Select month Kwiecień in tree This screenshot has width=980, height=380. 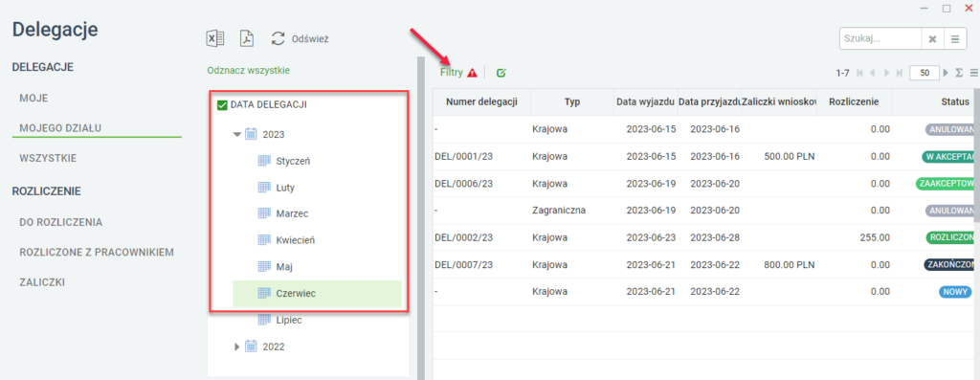coord(285,239)
